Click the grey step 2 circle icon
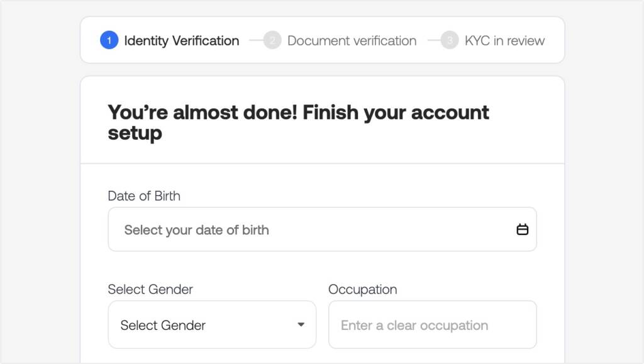The height and width of the screenshot is (364, 644). (x=272, y=40)
